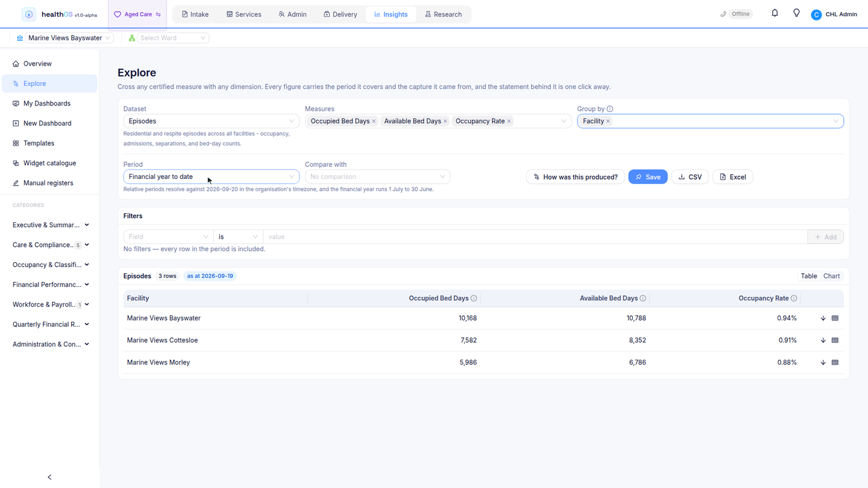Click the CHL Admin avatar
868x488 pixels.
click(x=816, y=14)
